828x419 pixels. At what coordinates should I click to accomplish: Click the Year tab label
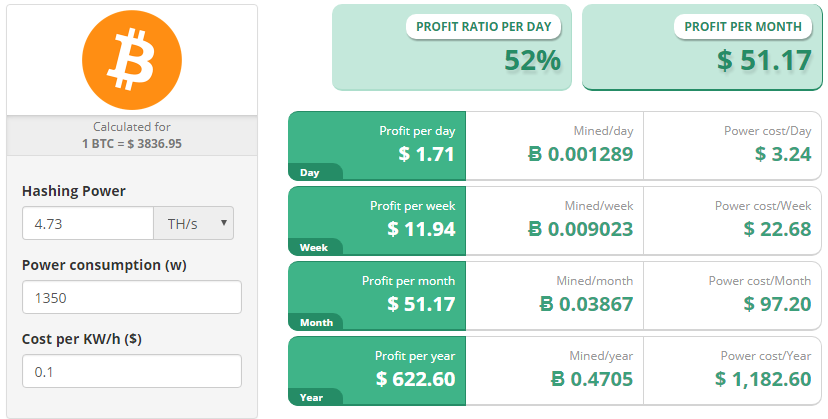(311, 397)
